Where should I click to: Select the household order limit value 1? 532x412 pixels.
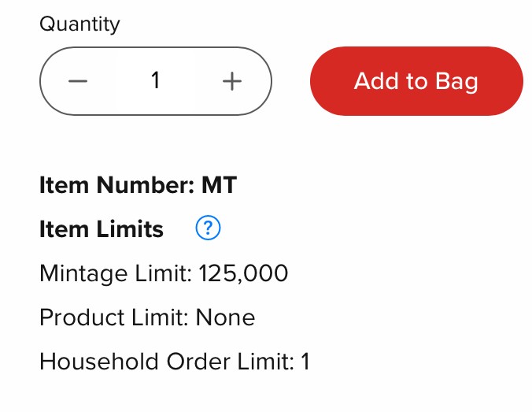click(x=306, y=362)
